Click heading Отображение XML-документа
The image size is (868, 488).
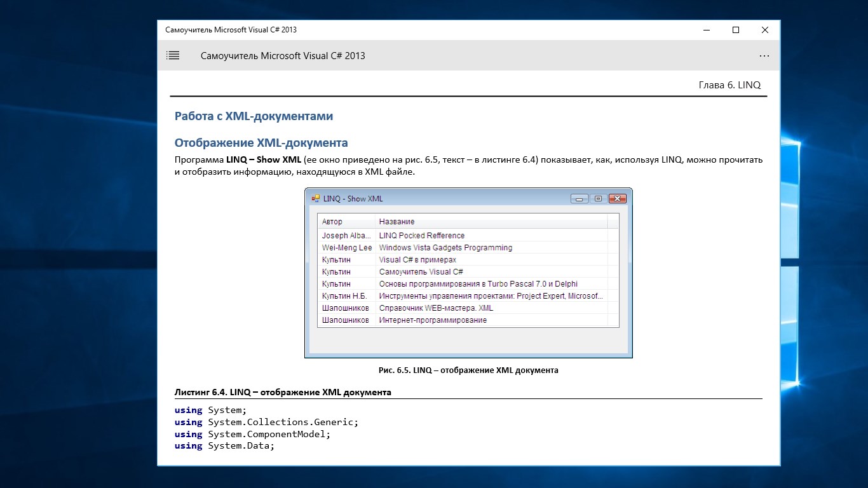(261, 143)
